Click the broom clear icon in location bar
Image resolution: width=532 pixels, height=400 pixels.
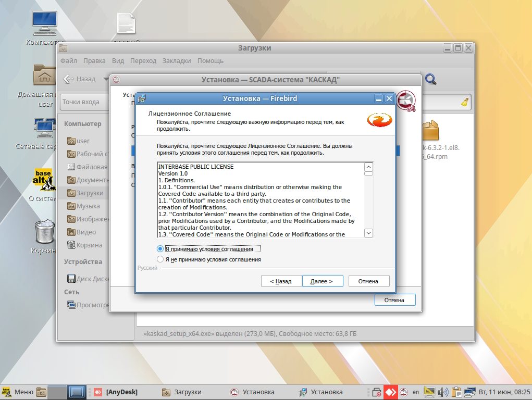pos(465,102)
